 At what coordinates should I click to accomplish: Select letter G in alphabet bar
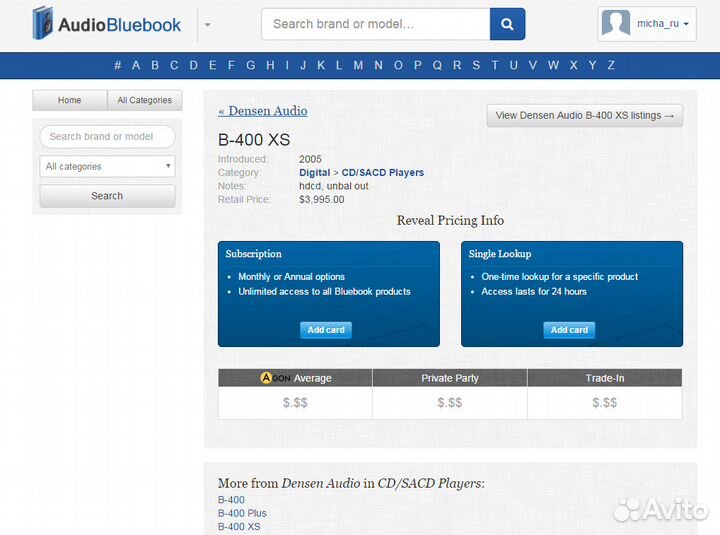[x=251, y=65]
